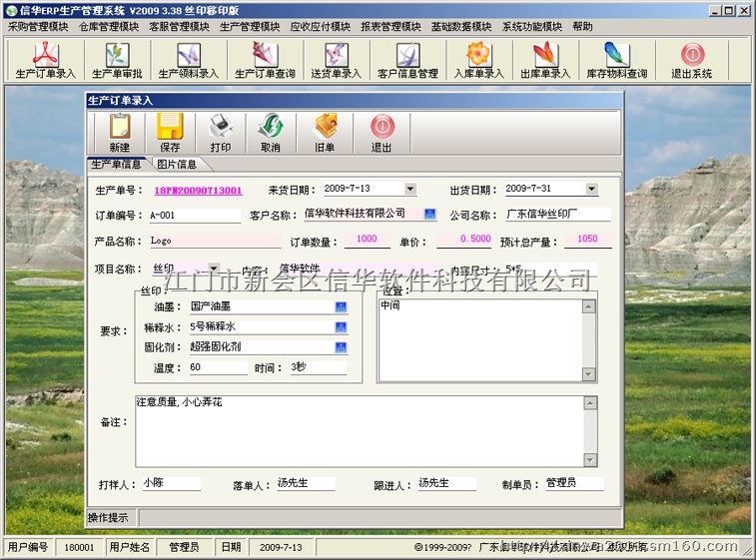Open 生产领料录入 module icon
The height and width of the screenshot is (560, 756).
pos(188,61)
